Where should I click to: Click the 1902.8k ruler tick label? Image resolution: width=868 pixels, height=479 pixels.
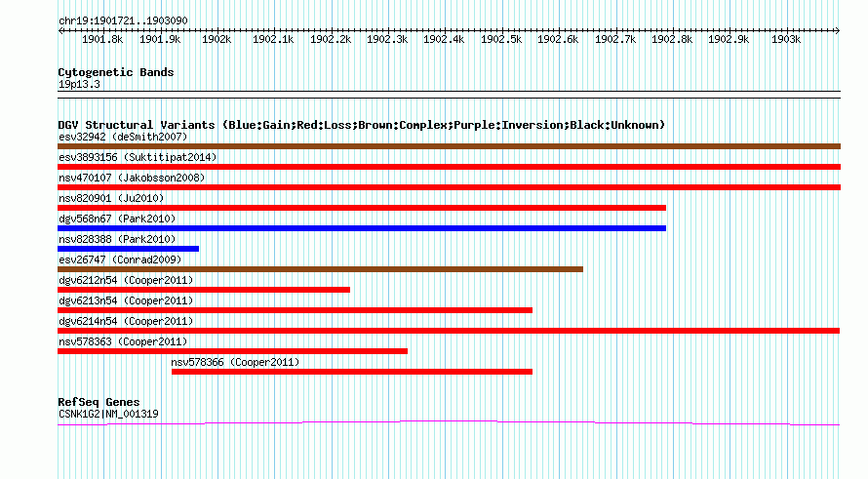(x=672, y=39)
